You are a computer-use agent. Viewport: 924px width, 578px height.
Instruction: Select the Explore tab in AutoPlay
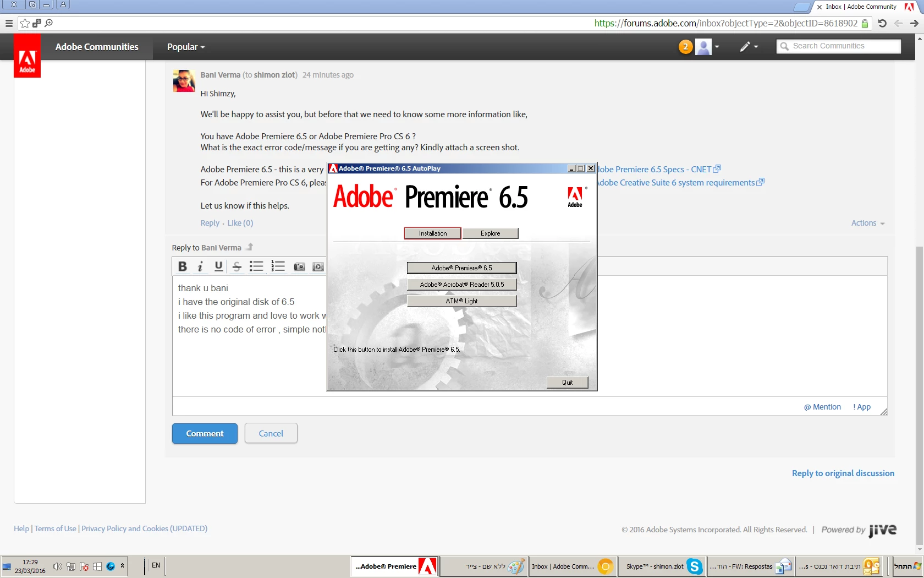click(x=491, y=233)
